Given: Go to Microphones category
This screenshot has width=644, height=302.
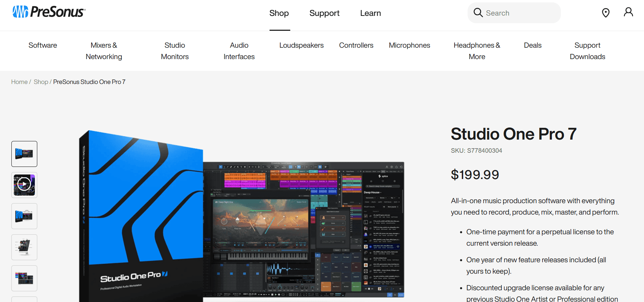Looking at the screenshot, I should pos(410,45).
